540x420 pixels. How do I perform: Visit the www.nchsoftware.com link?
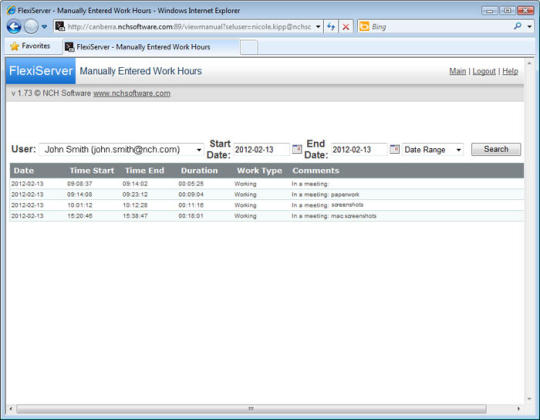[x=132, y=93]
